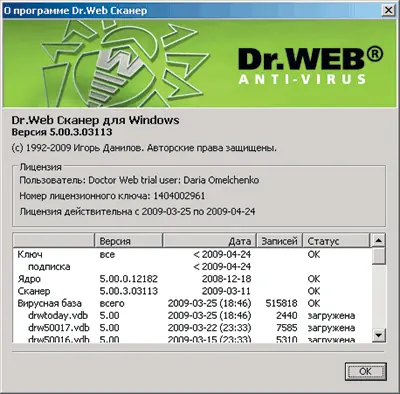Image resolution: width=400 pixels, height=394 pixels.
Task: Click the Dr.Web Сканер для Windows heading
Action: [95, 120]
